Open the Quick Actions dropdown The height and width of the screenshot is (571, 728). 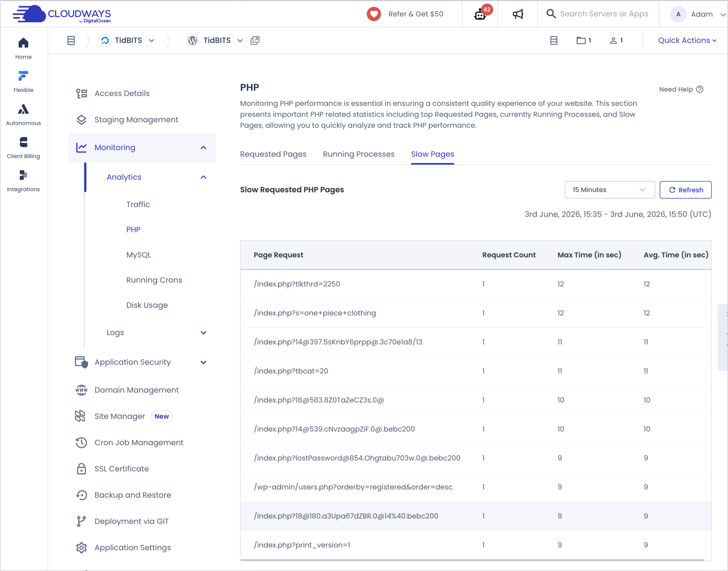coord(687,40)
